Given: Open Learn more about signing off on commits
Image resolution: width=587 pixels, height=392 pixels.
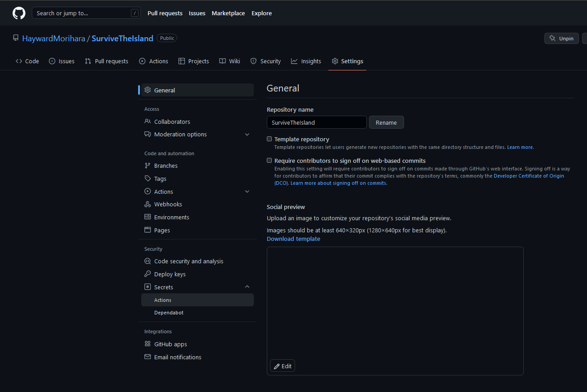Looking at the screenshot, I should 338,183.
